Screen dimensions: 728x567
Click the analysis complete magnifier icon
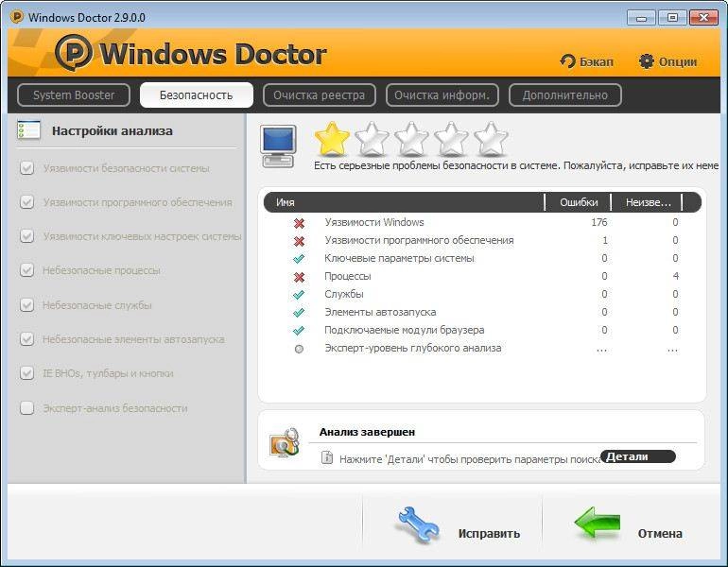pos(285,442)
